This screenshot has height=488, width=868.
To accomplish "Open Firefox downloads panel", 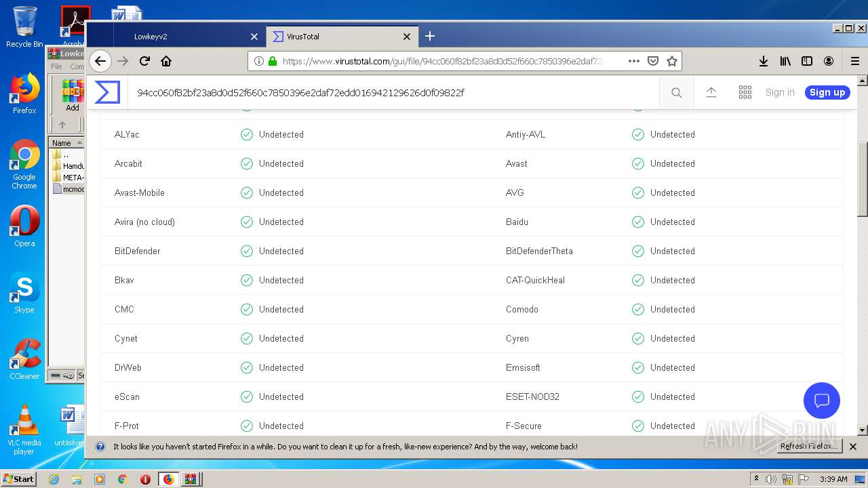I will (x=764, y=61).
